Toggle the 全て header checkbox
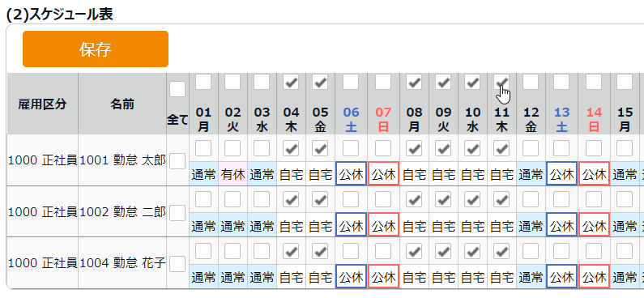 [177, 89]
